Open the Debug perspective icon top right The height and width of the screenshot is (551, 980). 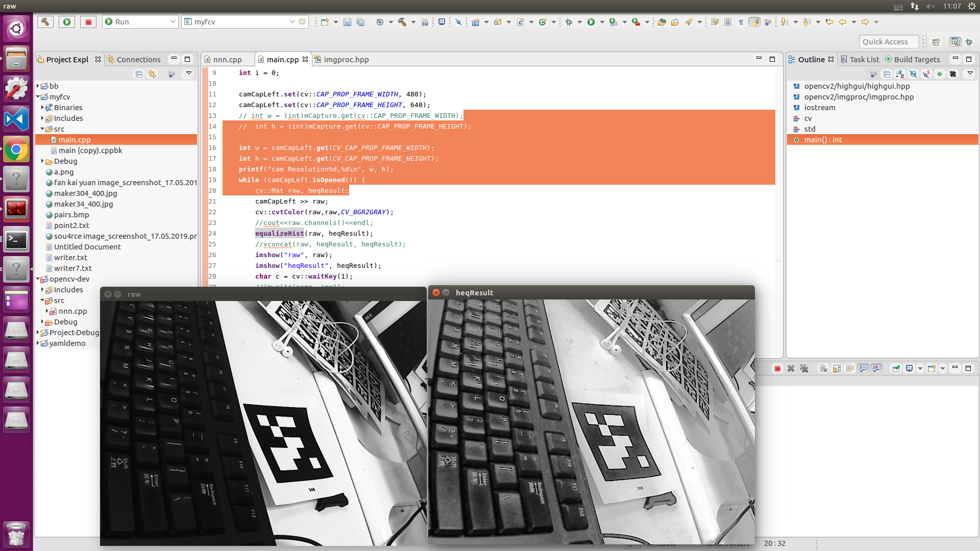click(x=969, y=42)
